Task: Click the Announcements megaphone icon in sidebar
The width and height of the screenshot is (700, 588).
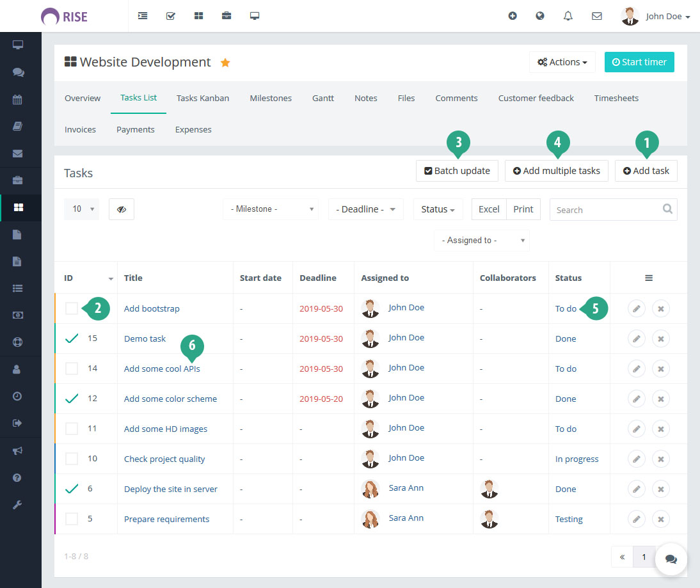Action: click(x=17, y=452)
